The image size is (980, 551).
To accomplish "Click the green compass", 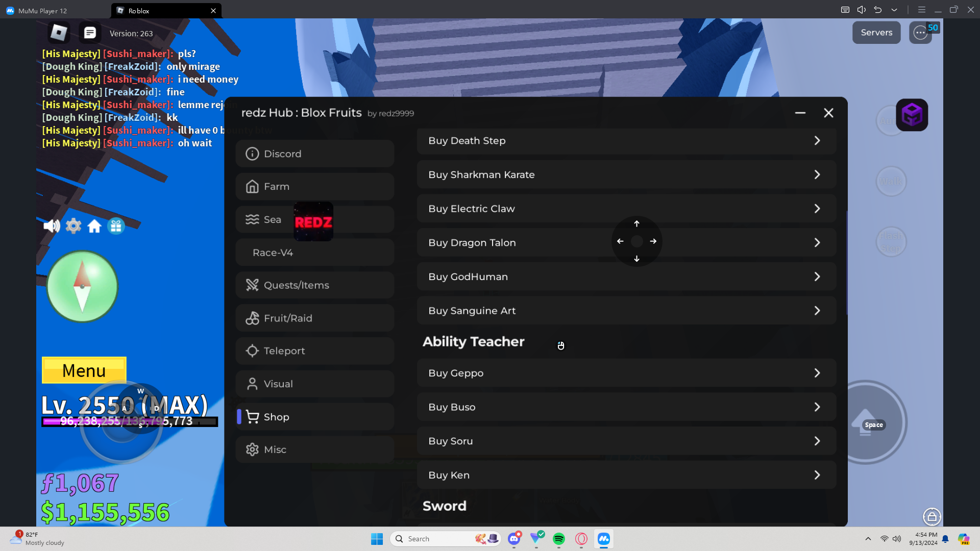I will click(x=82, y=286).
